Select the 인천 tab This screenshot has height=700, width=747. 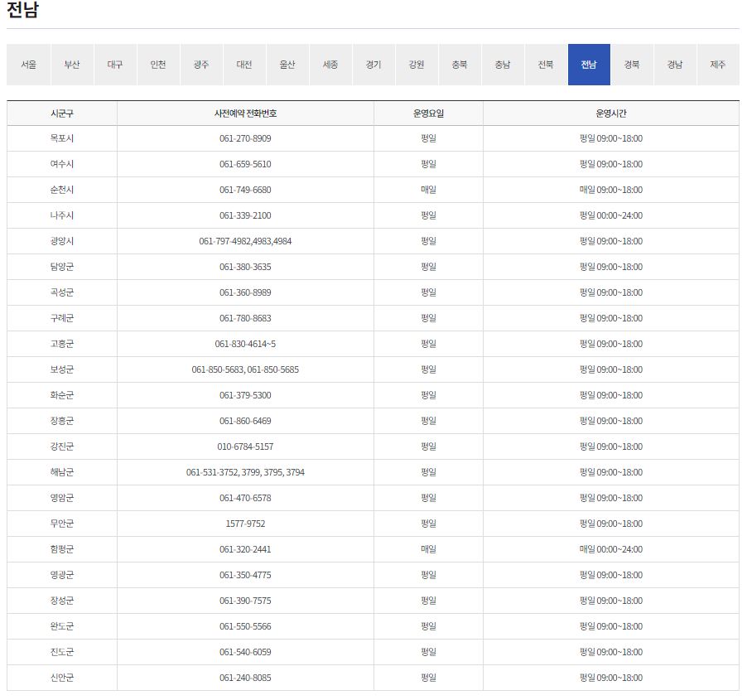(x=158, y=65)
